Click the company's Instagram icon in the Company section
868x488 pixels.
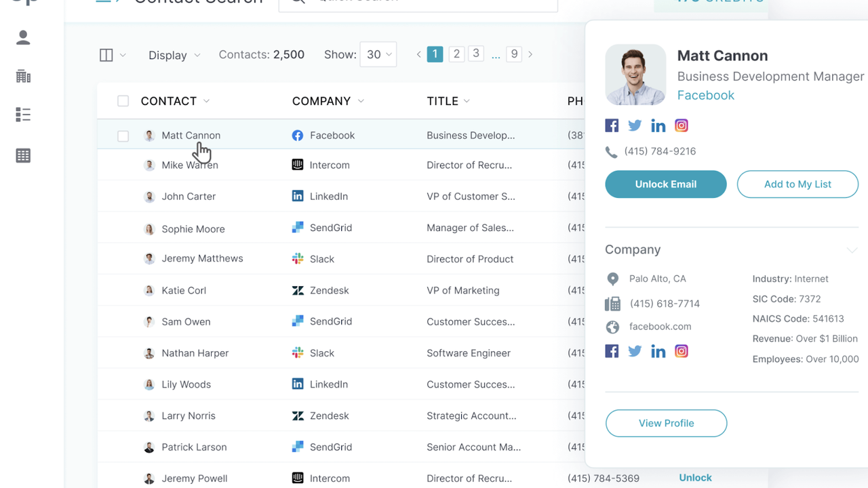coord(681,351)
